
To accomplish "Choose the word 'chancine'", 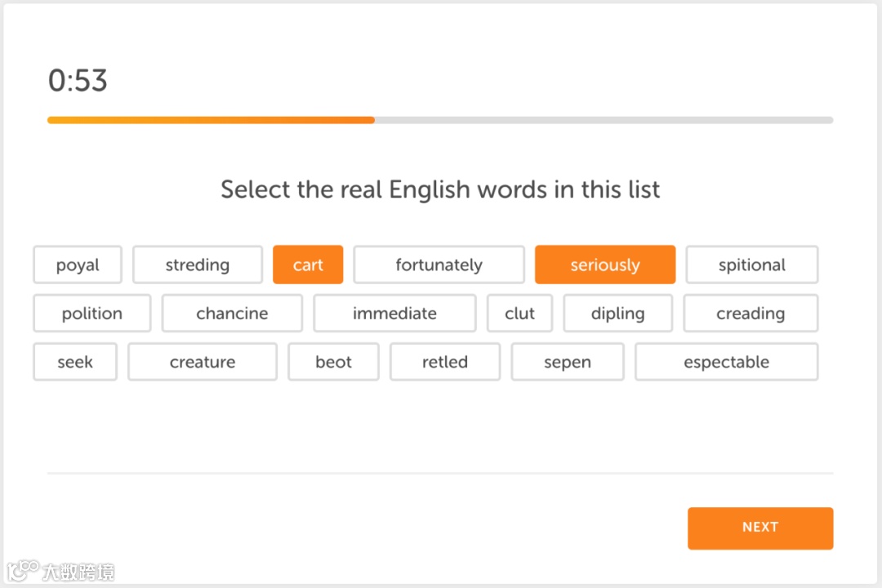I will point(232,314).
